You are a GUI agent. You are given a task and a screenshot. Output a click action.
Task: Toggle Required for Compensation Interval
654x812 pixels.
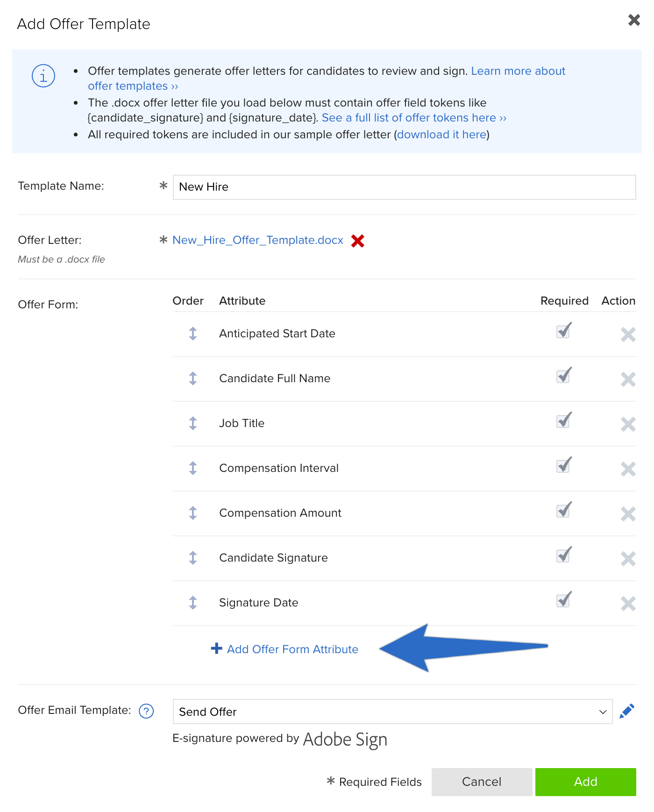point(564,465)
